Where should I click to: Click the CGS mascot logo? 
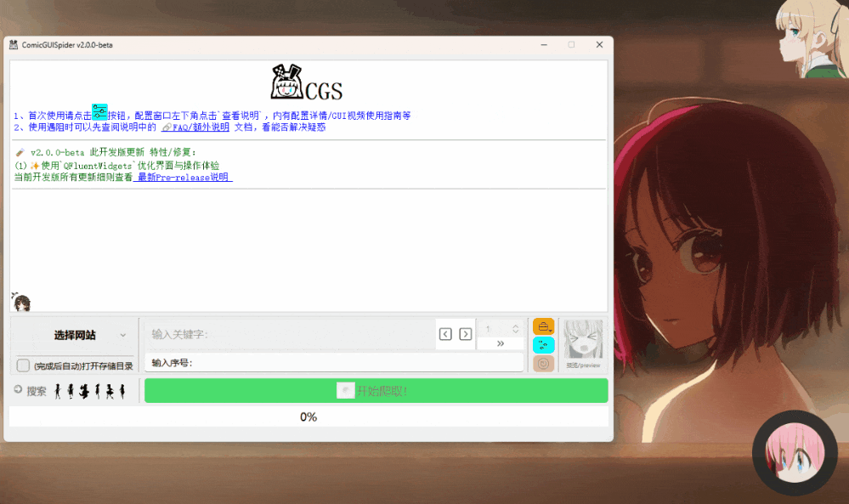point(287,83)
